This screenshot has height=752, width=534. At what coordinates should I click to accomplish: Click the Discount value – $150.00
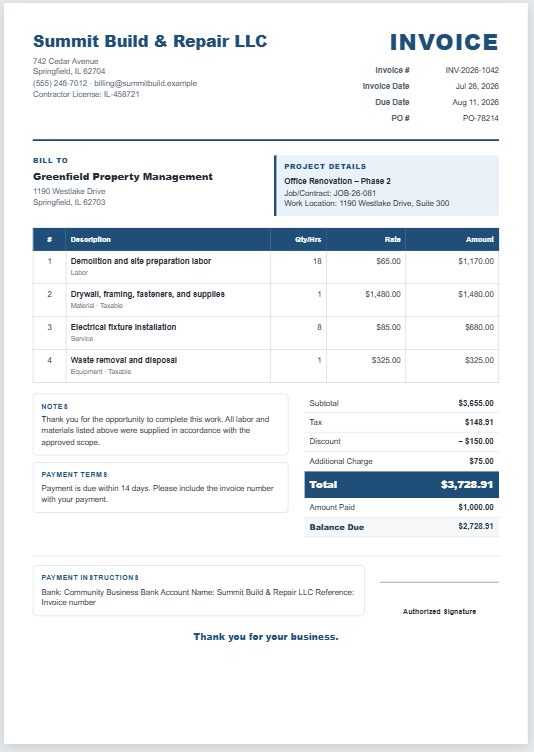point(476,441)
